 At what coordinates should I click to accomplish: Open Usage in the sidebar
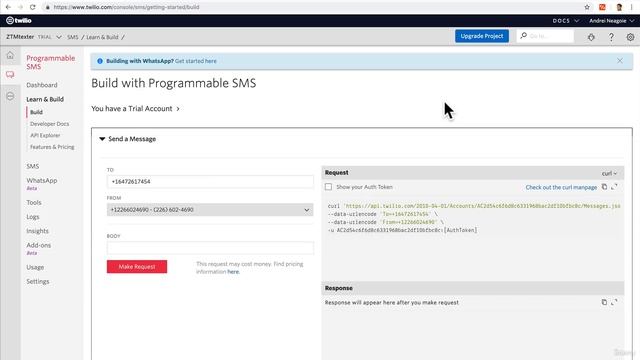coord(35,267)
